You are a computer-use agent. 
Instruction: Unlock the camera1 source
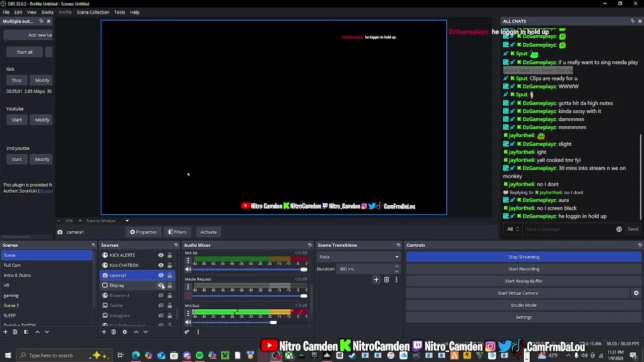170,276
